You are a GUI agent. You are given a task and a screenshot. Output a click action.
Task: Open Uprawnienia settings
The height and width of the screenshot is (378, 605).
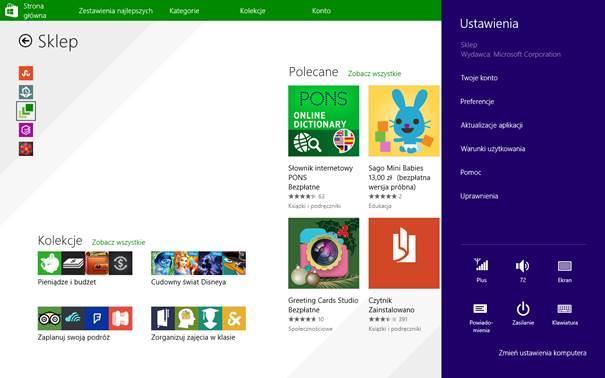point(479,196)
